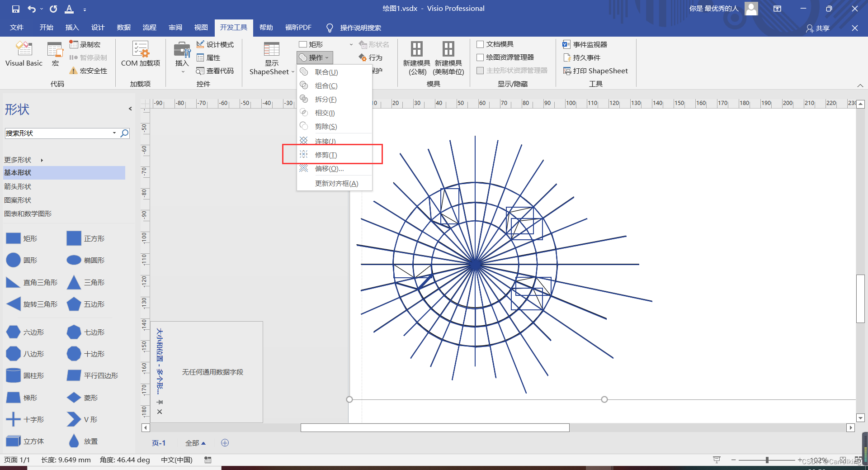This screenshot has height=470, width=868.
Task: Select Trim (修剪) from the operations menu
Action: tap(326, 155)
